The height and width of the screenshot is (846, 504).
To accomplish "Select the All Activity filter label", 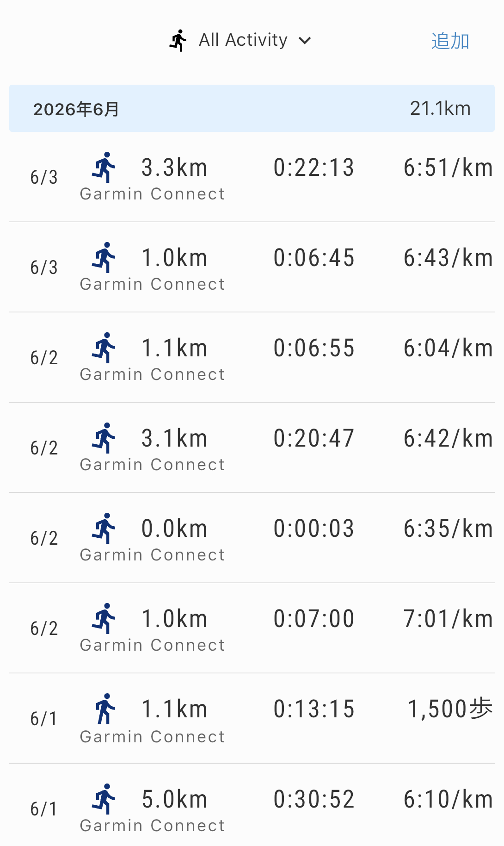I will coord(243,40).
